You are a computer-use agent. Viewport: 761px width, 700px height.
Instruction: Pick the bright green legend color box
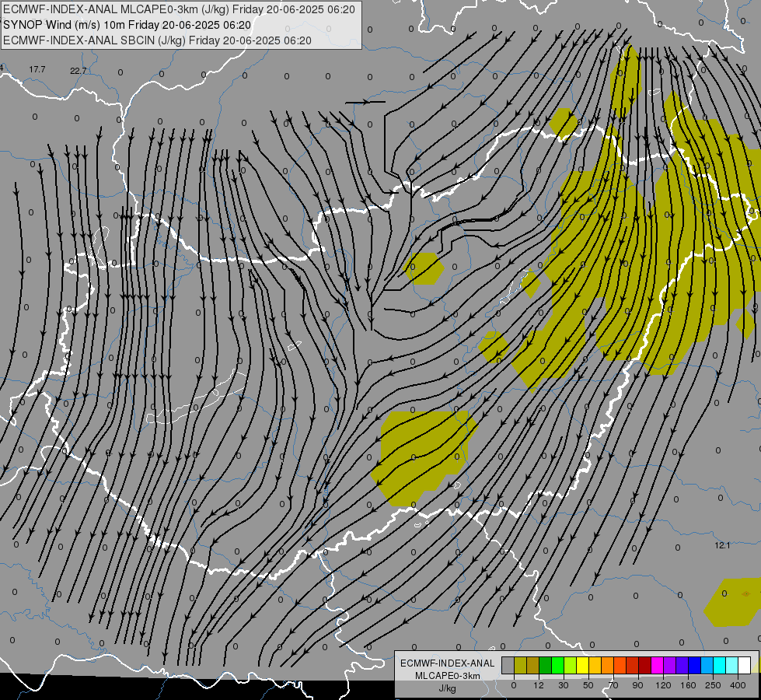point(558,665)
